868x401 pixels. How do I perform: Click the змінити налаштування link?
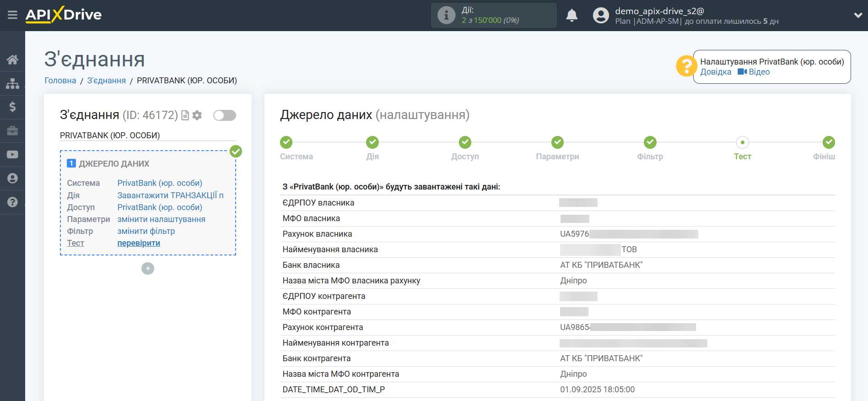tap(161, 219)
